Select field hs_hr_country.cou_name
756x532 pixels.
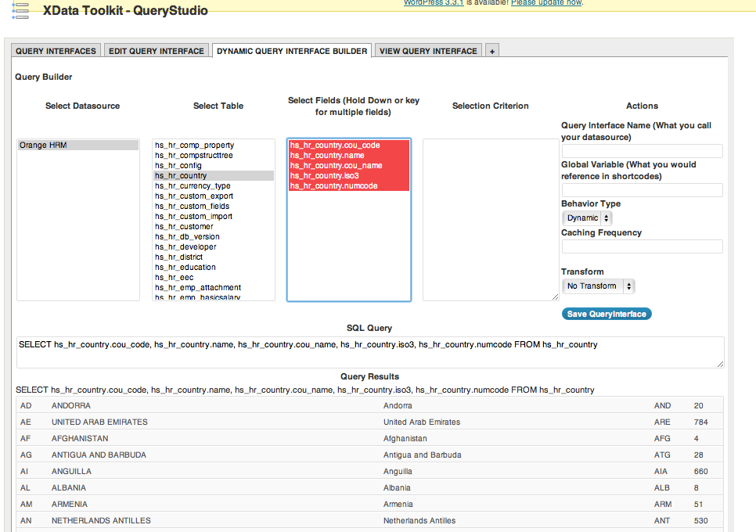(x=348, y=165)
